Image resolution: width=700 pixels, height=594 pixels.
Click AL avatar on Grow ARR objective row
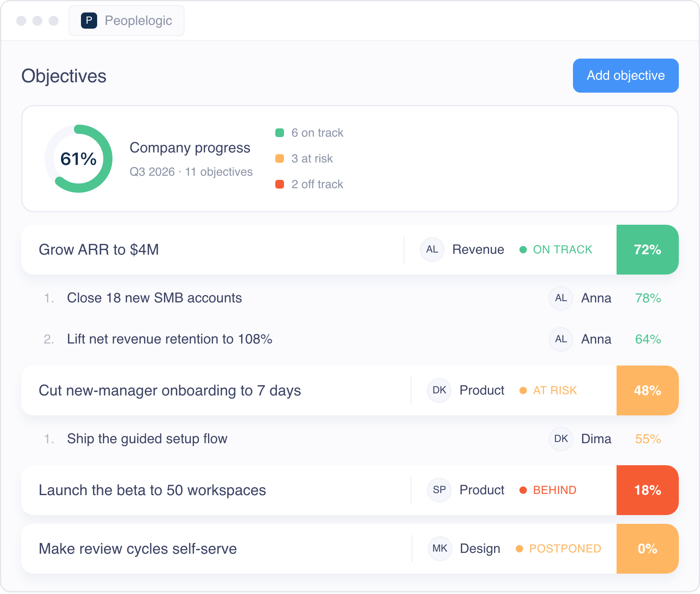click(x=432, y=250)
